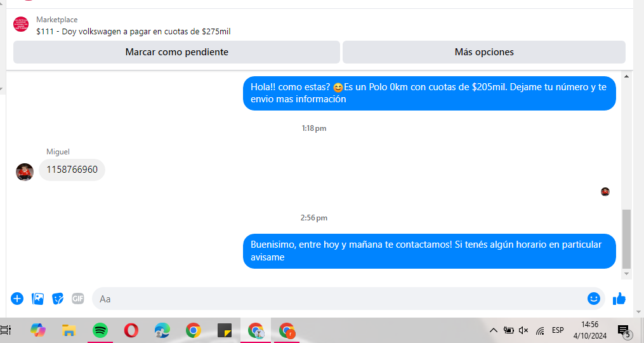The height and width of the screenshot is (343, 644).
Task: Launch Opera browser from taskbar
Action: 131,330
